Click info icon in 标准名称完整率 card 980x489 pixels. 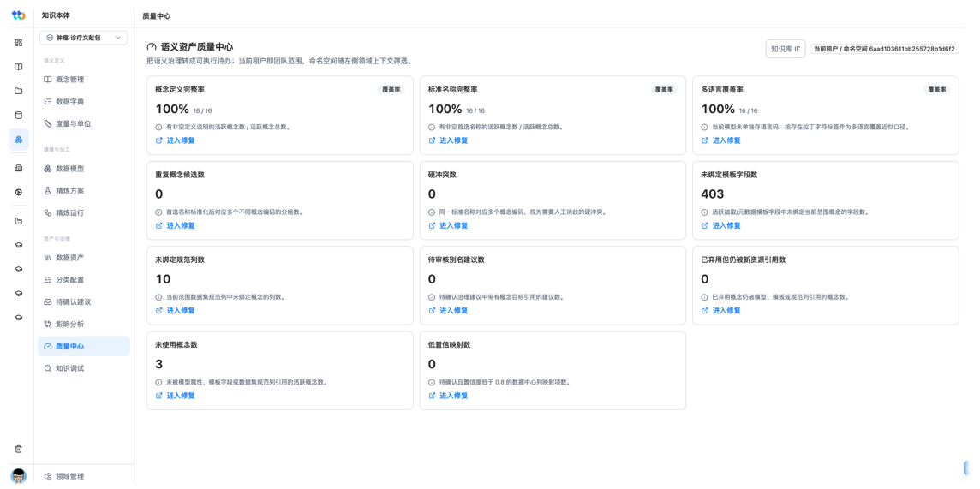431,127
